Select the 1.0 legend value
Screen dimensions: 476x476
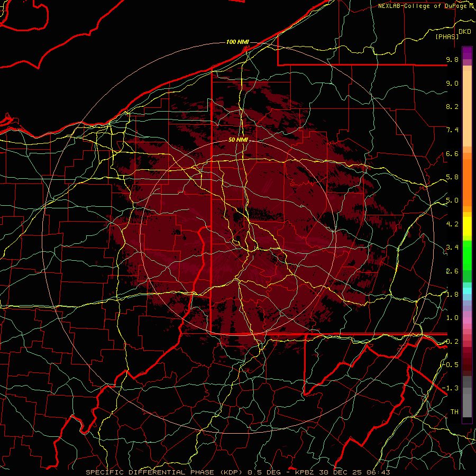[x=452, y=318]
